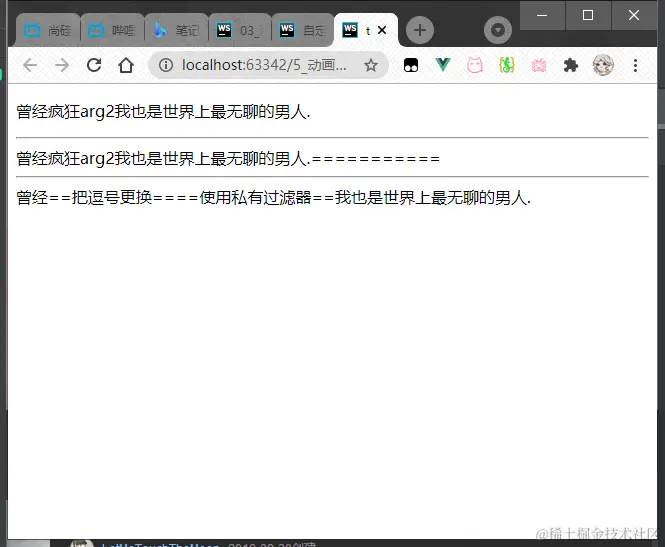665x547 pixels.
Task: Open the Vue devtools extension icon
Action: click(443, 65)
